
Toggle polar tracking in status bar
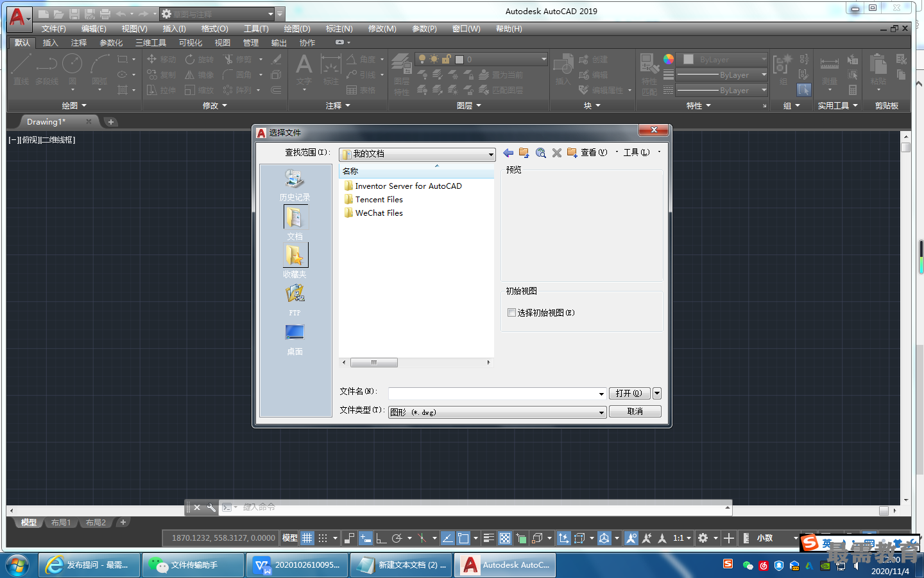[397, 538]
